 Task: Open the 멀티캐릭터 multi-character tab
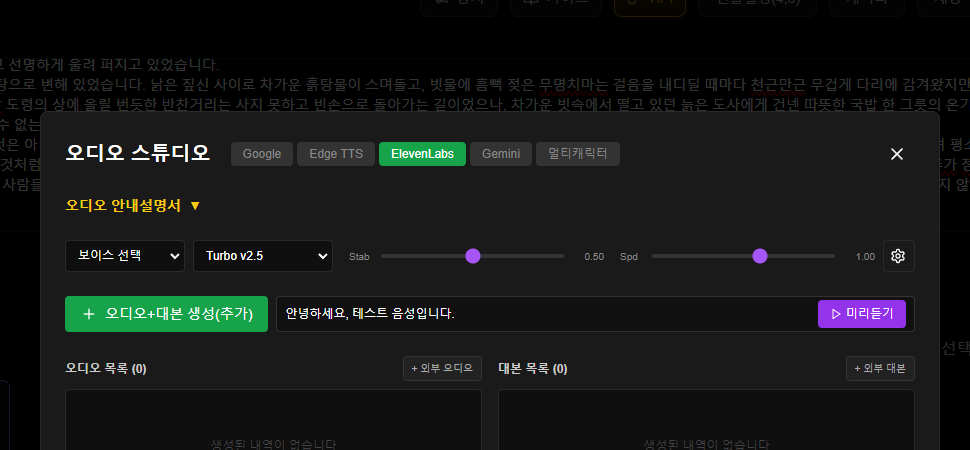click(x=578, y=154)
